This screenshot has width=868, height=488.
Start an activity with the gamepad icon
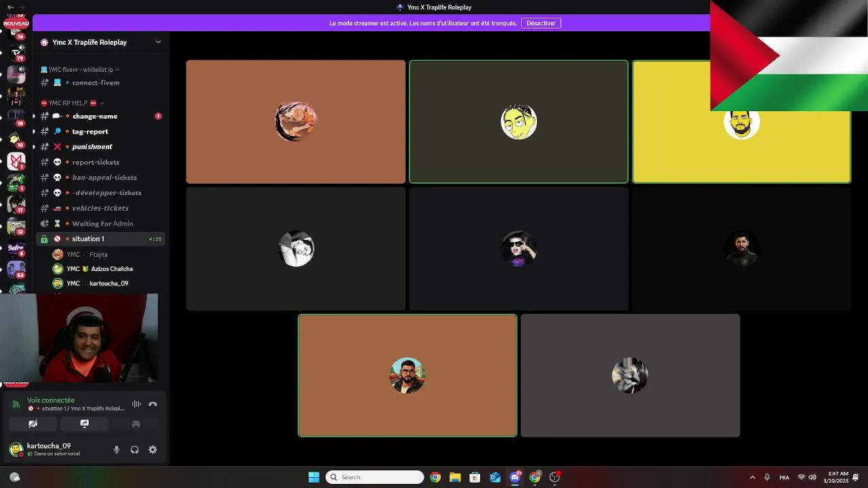pos(136,424)
